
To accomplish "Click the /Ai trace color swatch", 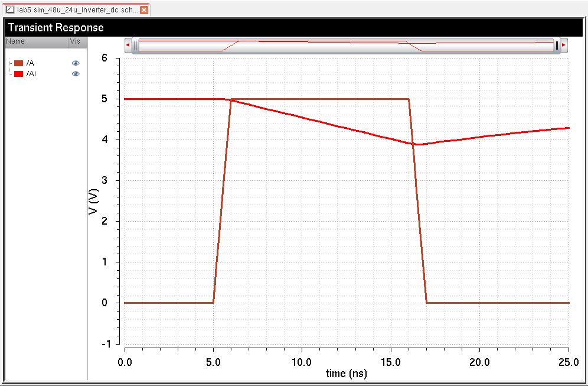I will (19, 74).
